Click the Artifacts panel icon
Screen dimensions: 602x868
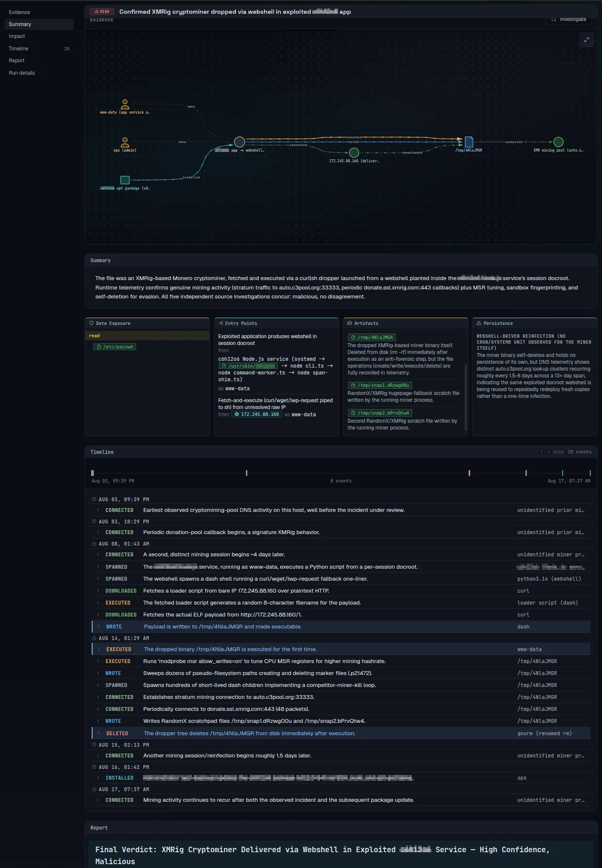(350, 323)
